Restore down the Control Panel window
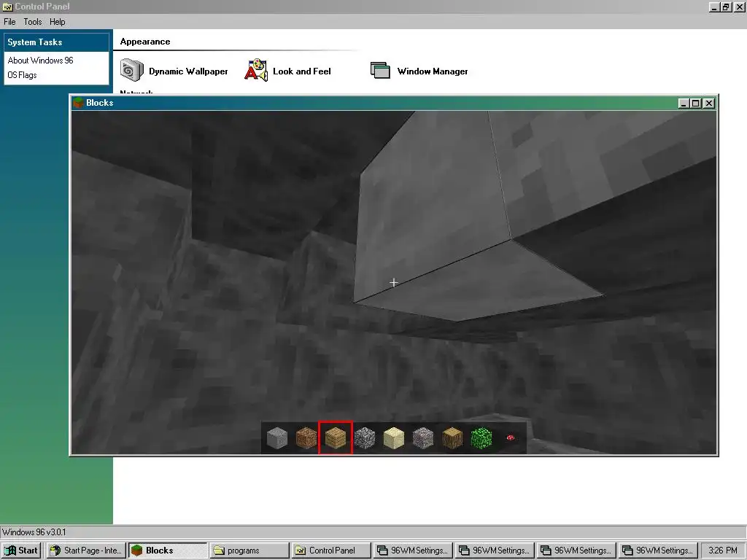This screenshot has width=747, height=560. click(x=726, y=7)
